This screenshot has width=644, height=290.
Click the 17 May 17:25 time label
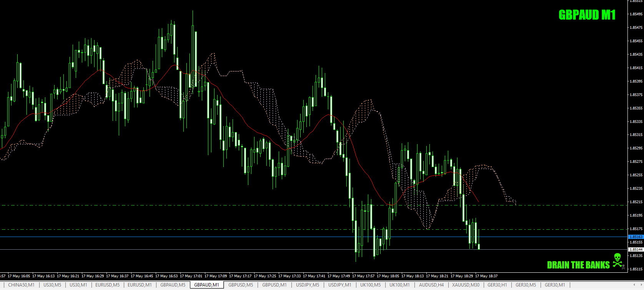[265, 276]
